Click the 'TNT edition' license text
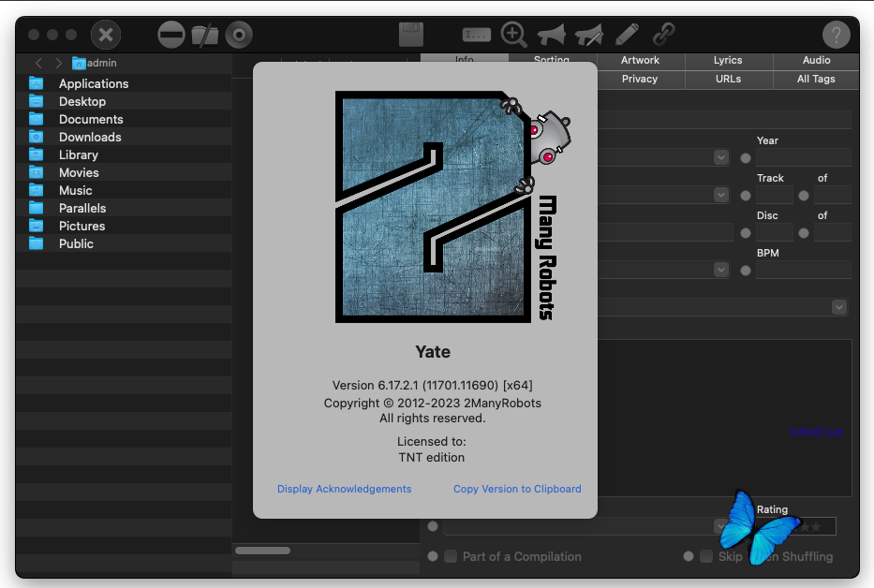The image size is (874, 588). click(x=432, y=457)
